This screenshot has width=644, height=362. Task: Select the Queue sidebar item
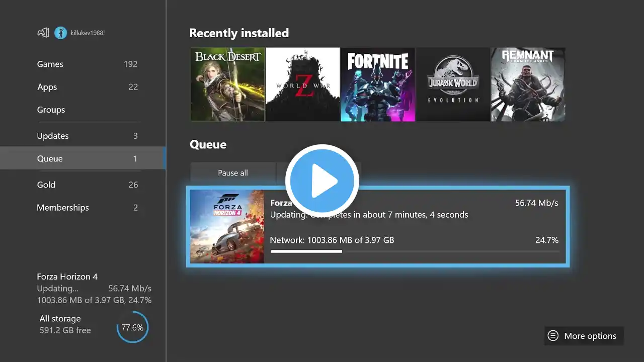pos(50,158)
